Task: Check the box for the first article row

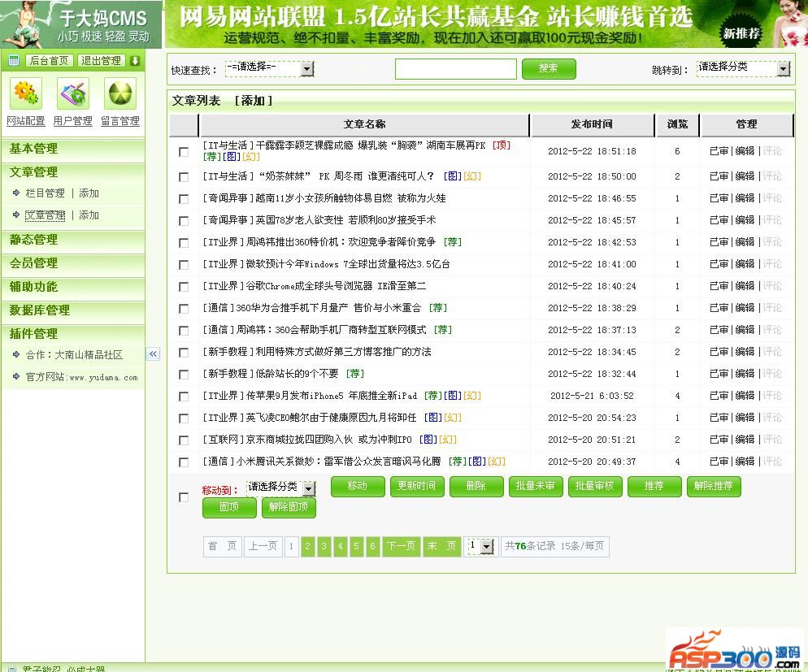Action: pyautogui.click(x=184, y=152)
